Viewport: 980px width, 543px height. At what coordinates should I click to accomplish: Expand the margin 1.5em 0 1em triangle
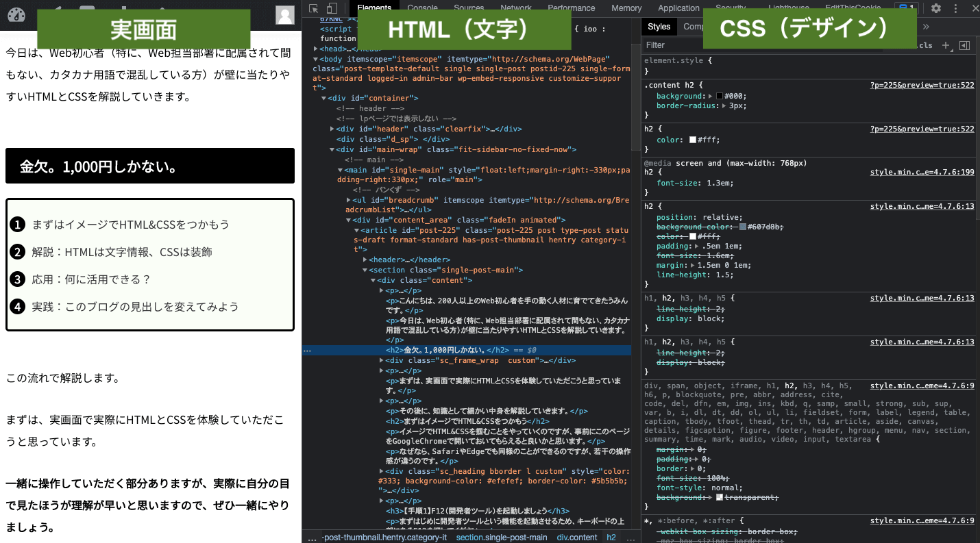[x=692, y=265]
